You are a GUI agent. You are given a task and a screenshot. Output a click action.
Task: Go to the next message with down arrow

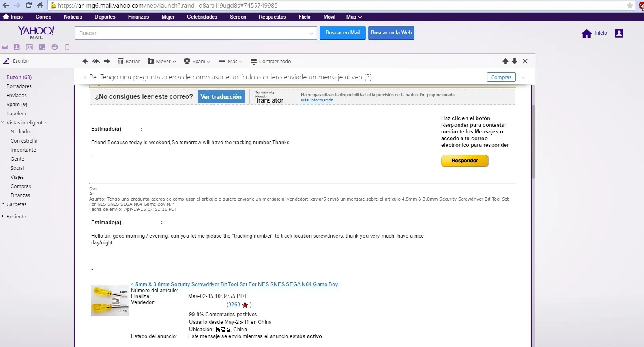515,61
